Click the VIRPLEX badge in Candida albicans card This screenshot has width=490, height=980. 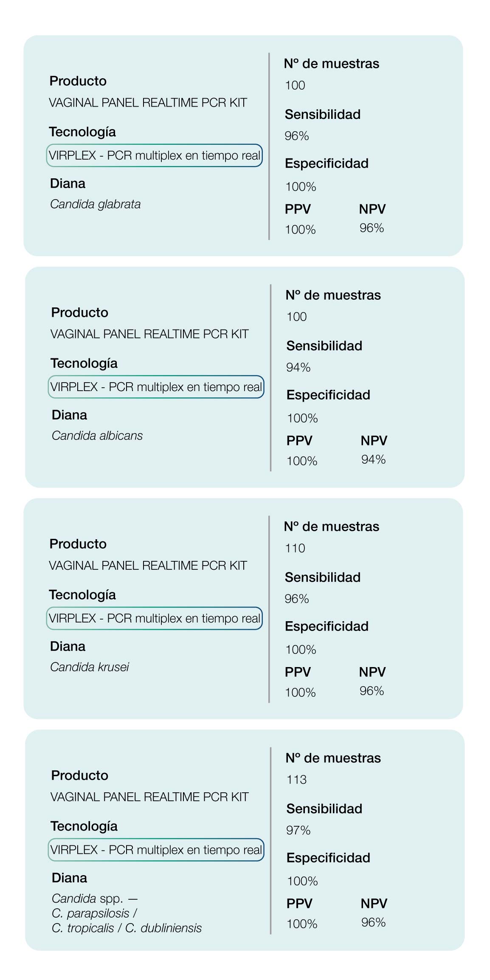click(x=156, y=387)
